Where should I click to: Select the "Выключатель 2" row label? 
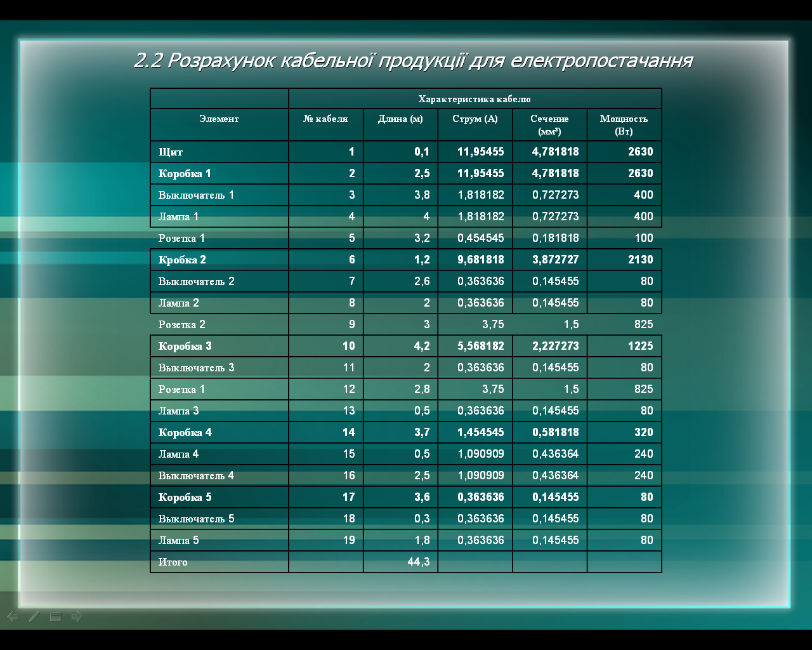coord(196,282)
